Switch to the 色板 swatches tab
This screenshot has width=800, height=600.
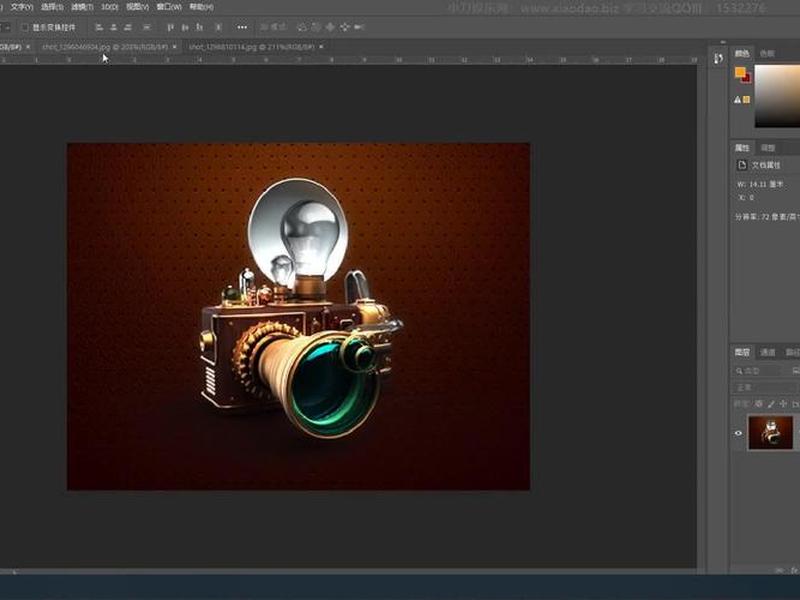(x=767, y=53)
